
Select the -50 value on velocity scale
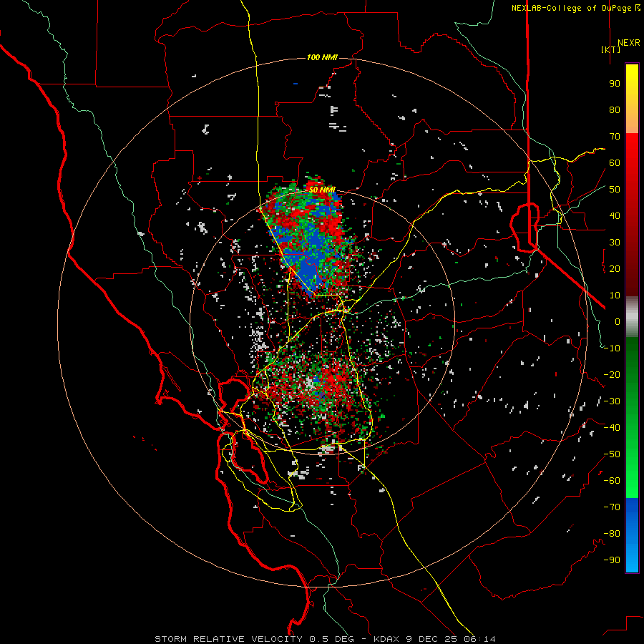click(x=612, y=454)
